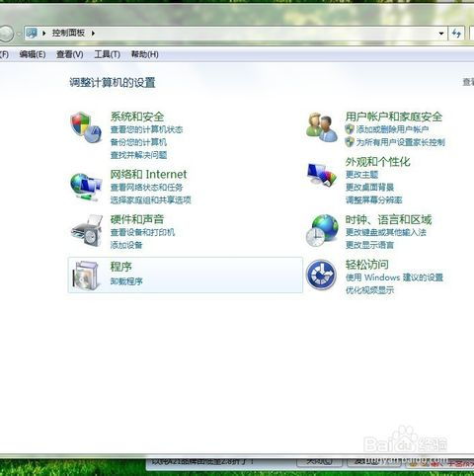The image size is (474, 476).
Task: Open the 时钟、语言和区域 clock globe icon
Action: 322,230
